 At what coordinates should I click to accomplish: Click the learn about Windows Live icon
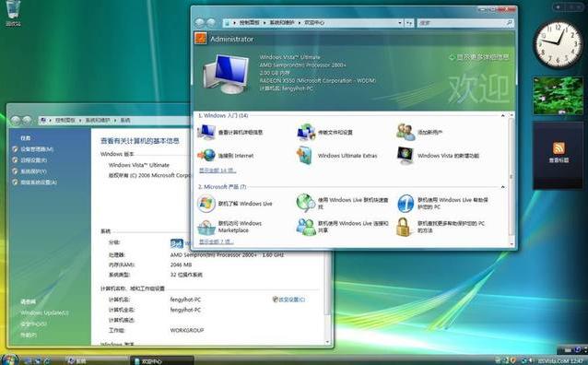[x=206, y=204]
